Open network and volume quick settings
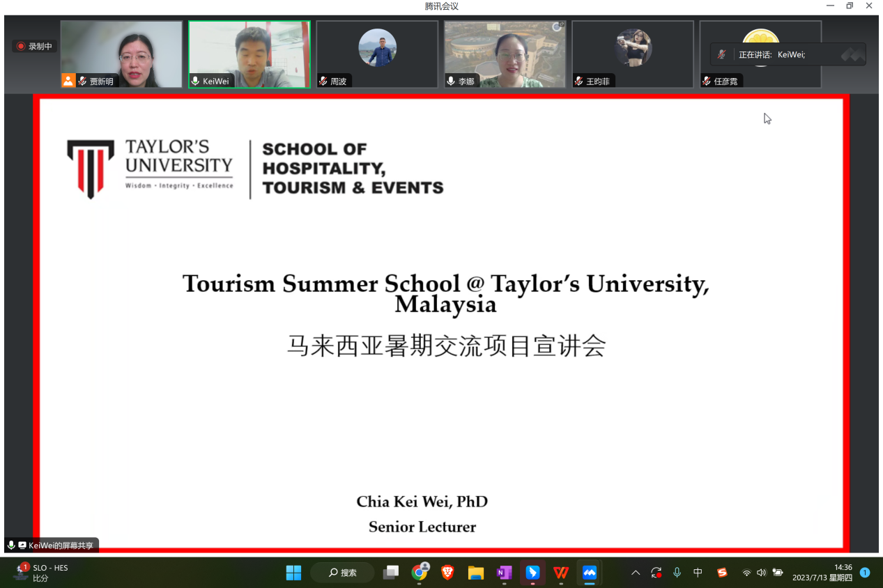The width and height of the screenshot is (883, 588). [761, 573]
